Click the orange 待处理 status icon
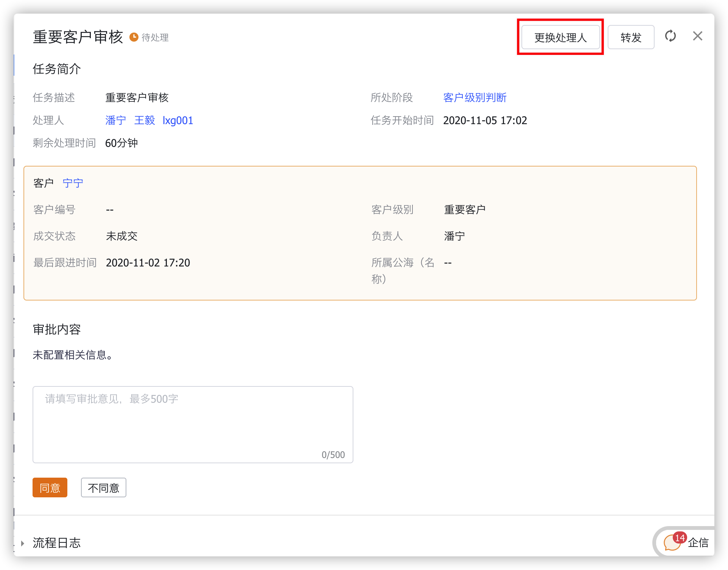Screen dimensions: 728x570 coord(134,37)
